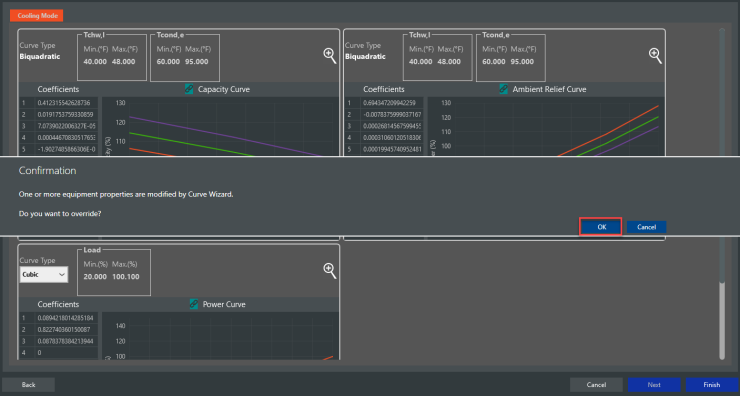
Task: Click the Capacity Curve magnifier zoom icon
Action: [329, 56]
